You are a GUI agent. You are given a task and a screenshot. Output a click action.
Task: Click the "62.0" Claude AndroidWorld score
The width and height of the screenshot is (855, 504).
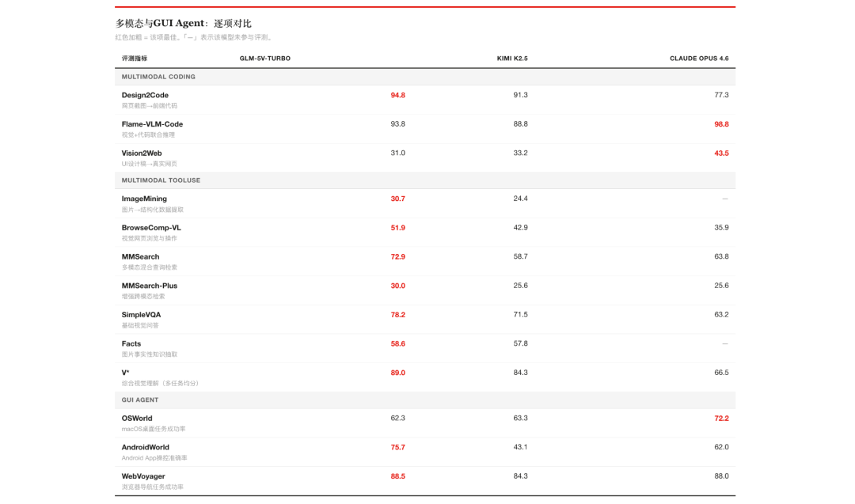(x=721, y=447)
